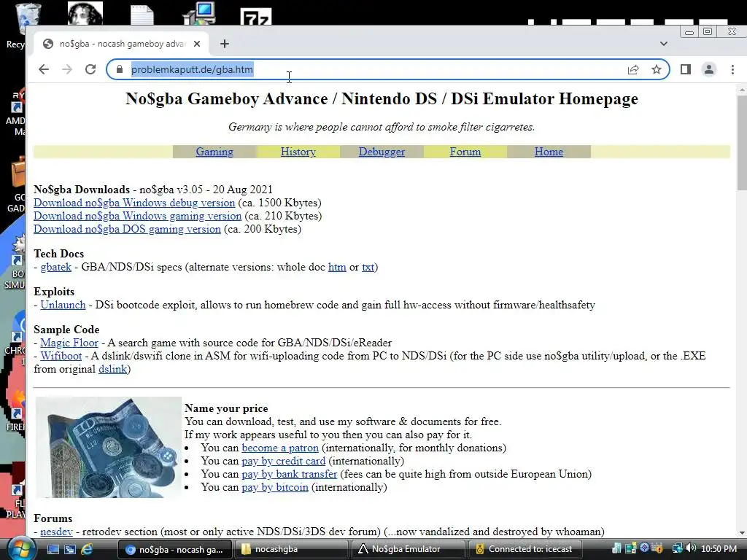Select the computer desktop icon
747x560 pixels.
[x=200, y=13]
